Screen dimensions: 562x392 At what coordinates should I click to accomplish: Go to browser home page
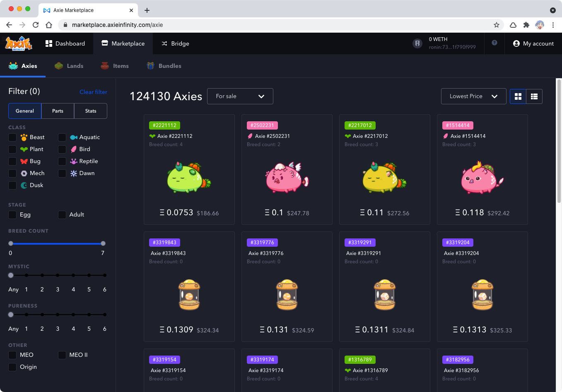[x=49, y=25]
